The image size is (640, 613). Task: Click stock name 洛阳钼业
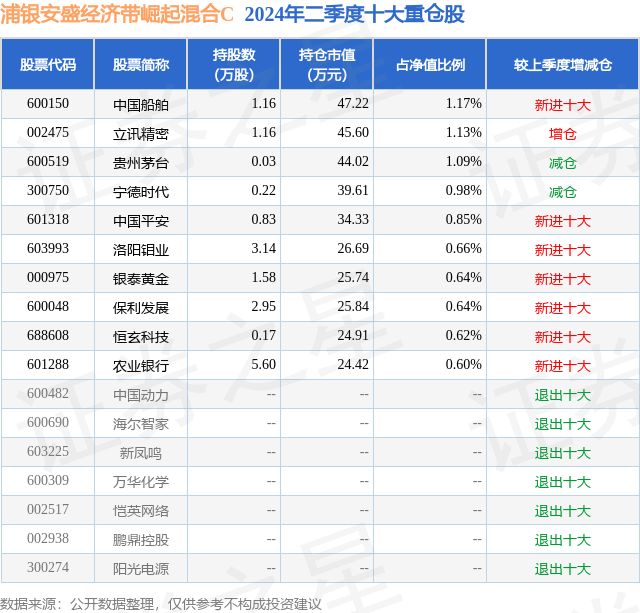tap(141, 250)
